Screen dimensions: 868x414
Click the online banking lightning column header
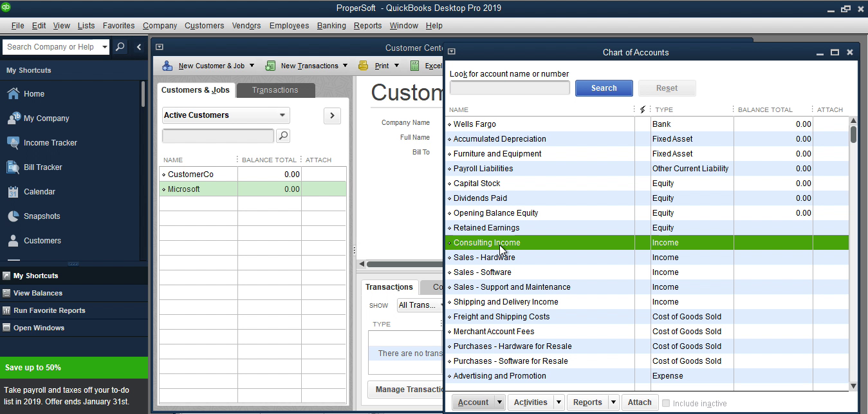(642, 109)
